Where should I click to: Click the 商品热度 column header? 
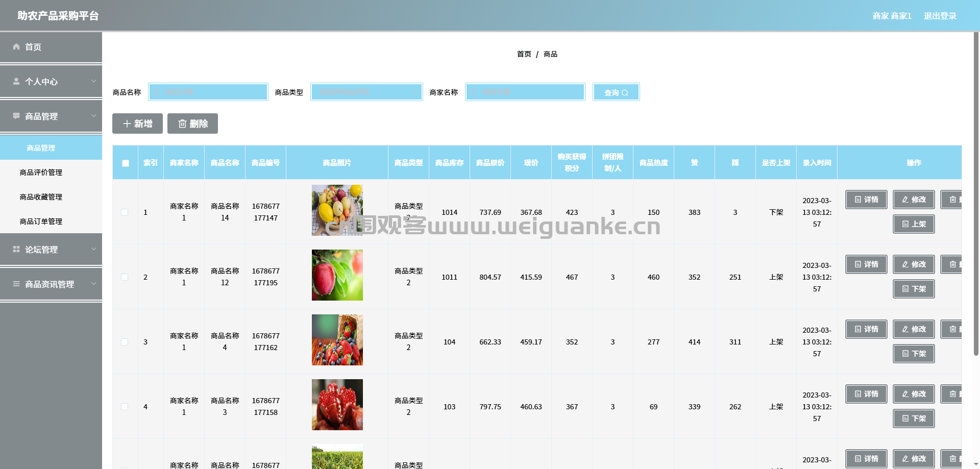653,163
